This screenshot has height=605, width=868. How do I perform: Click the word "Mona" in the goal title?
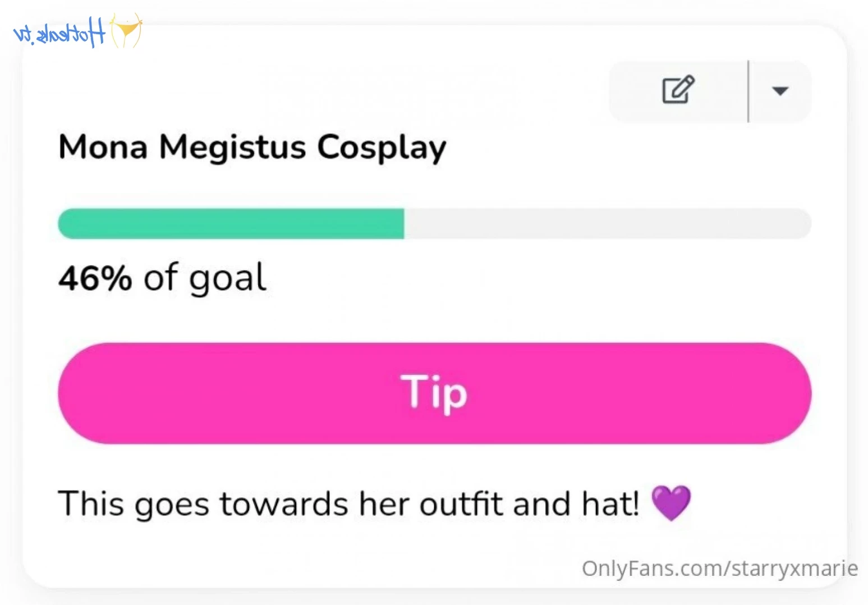[103, 148]
